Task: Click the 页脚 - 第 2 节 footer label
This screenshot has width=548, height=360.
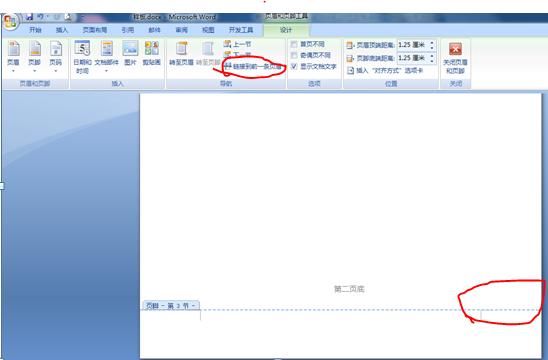Action: [x=171, y=306]
